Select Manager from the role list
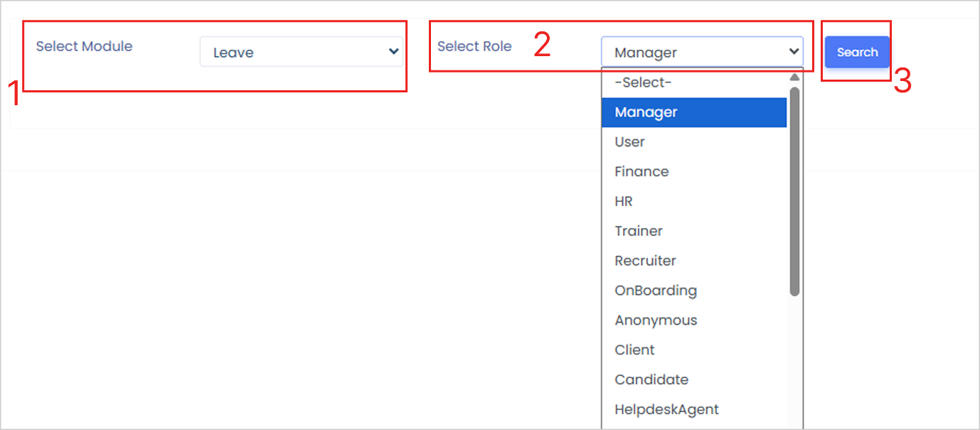 646,112
